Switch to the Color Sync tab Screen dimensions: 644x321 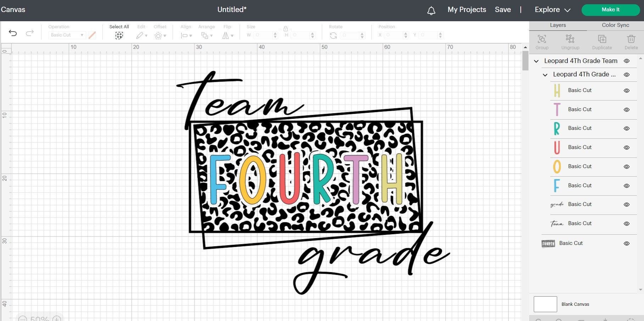(615, 25)
